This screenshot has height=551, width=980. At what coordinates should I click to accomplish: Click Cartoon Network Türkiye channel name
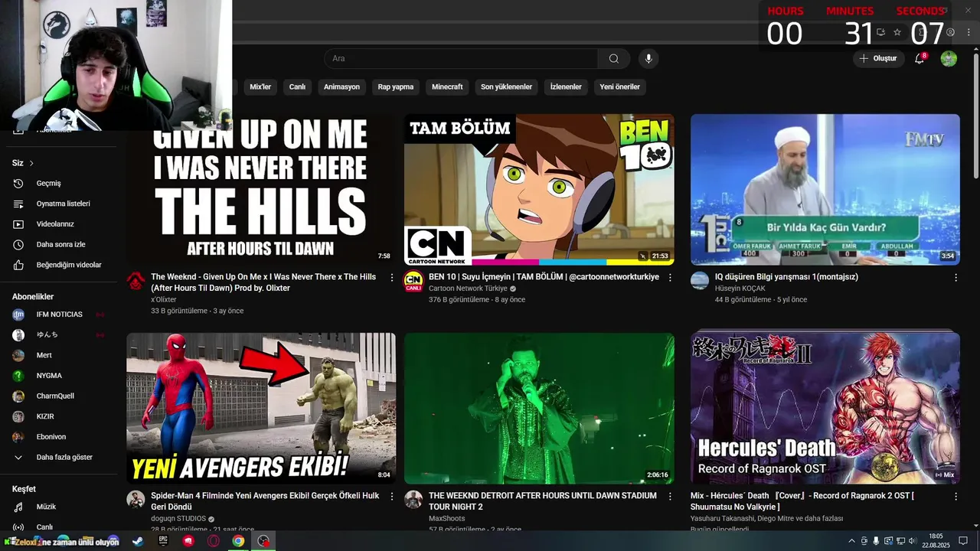pyautogui.click(x=468, y=289)
